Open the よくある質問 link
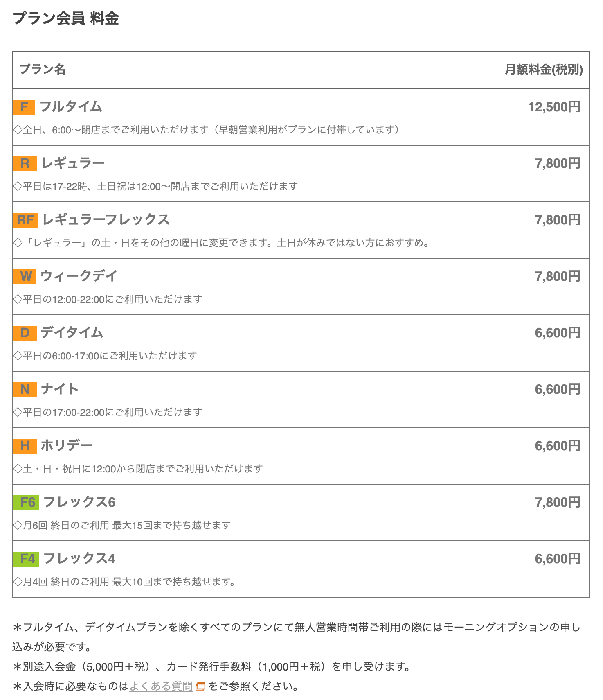 (161, 686)
